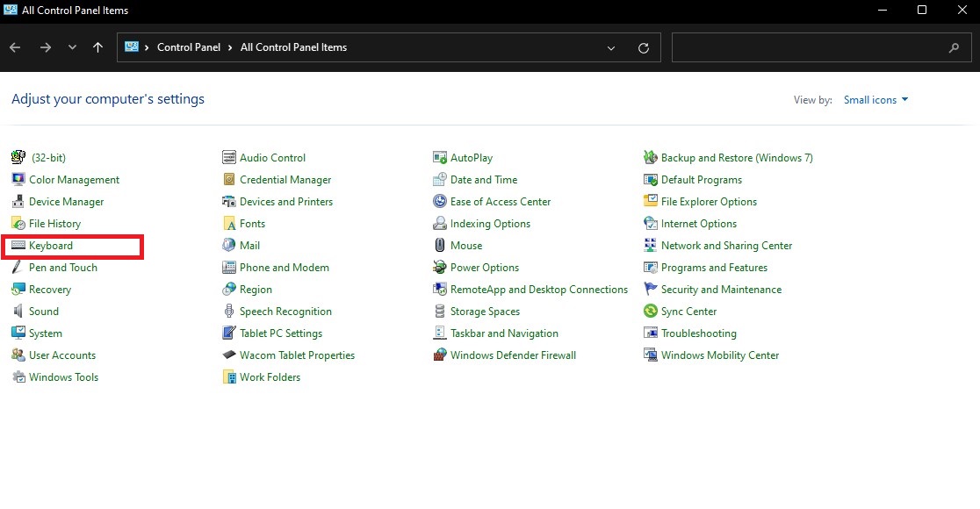980x509 pixels.
Task: Click the Fonts icon
Action: tap(229, 224)
